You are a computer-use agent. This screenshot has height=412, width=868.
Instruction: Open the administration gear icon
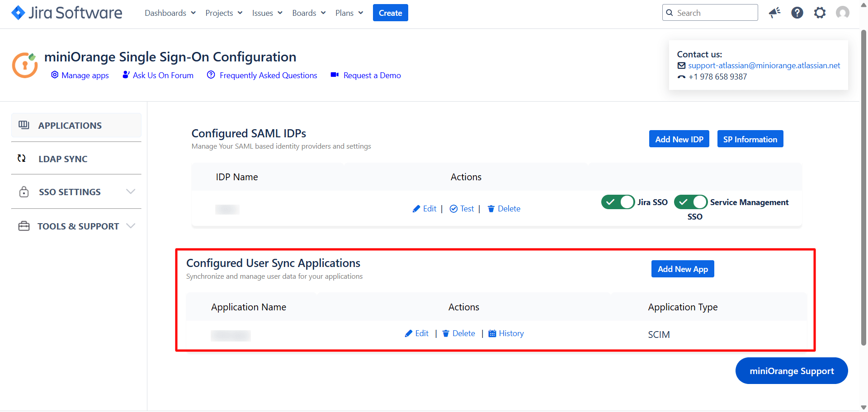coord(820,13)
